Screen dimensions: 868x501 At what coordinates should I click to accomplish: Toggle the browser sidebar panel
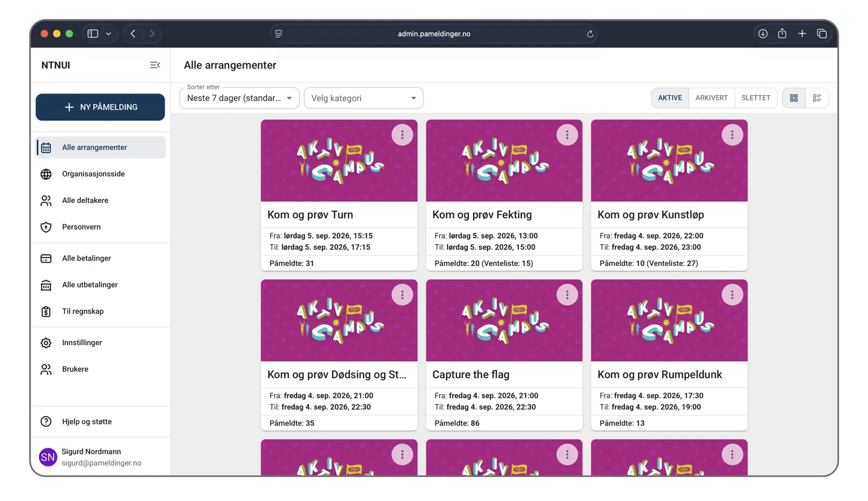(x=93, y=34)
